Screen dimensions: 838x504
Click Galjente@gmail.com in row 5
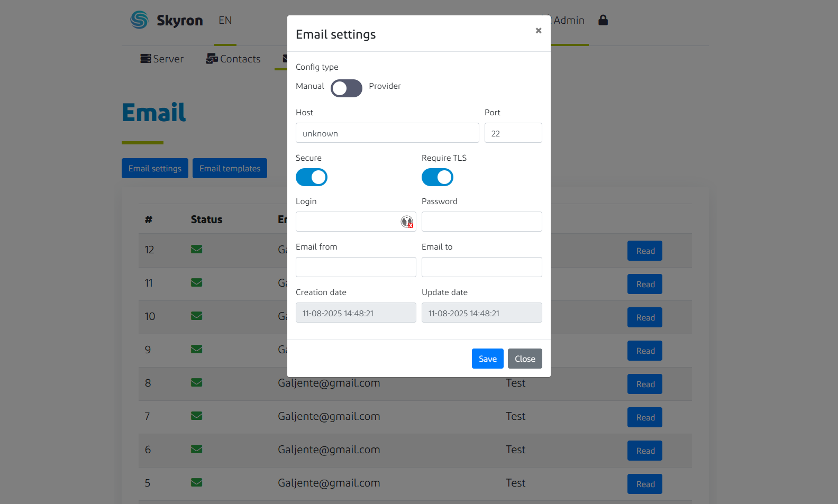[329, 483]
